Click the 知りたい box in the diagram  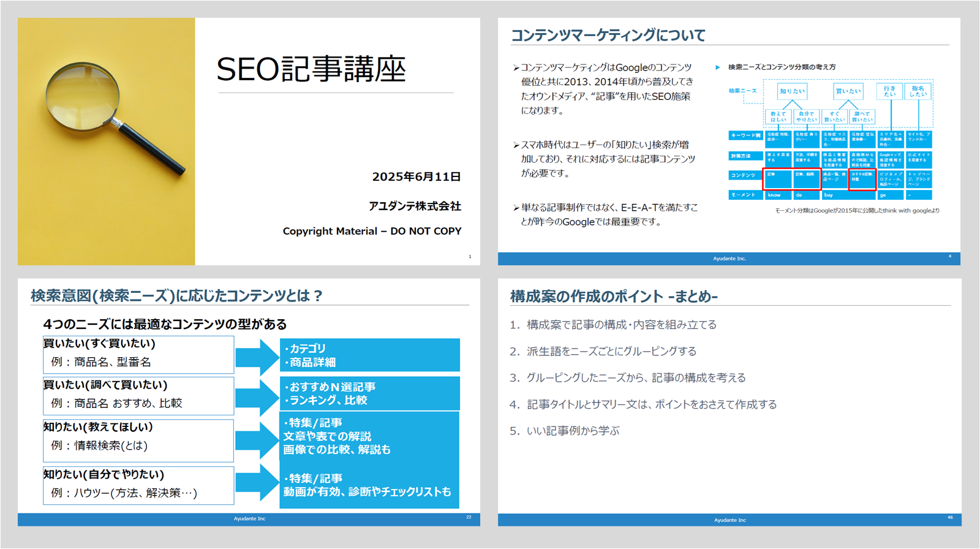point(792,91)
